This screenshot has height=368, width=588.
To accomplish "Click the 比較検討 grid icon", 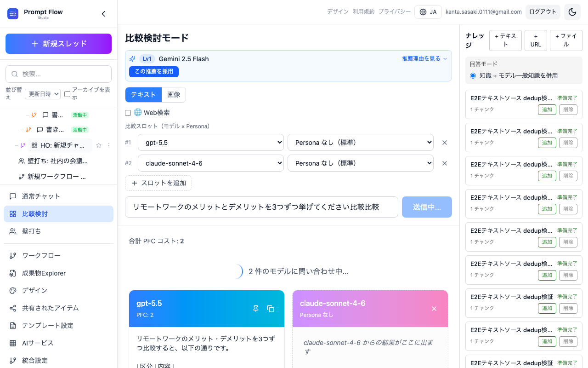I will click(x=13, y=214).
